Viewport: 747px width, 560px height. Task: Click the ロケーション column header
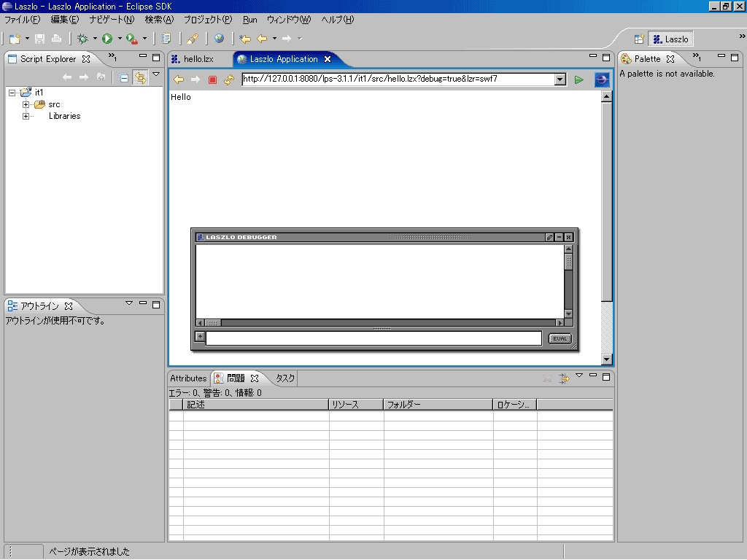(x=515, y=405)
